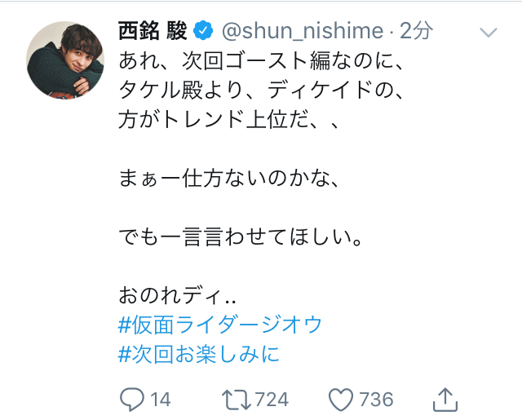This screenshot has height=420, width=522.
Task: Click the reply speech bubble icon
Action: 132,399
